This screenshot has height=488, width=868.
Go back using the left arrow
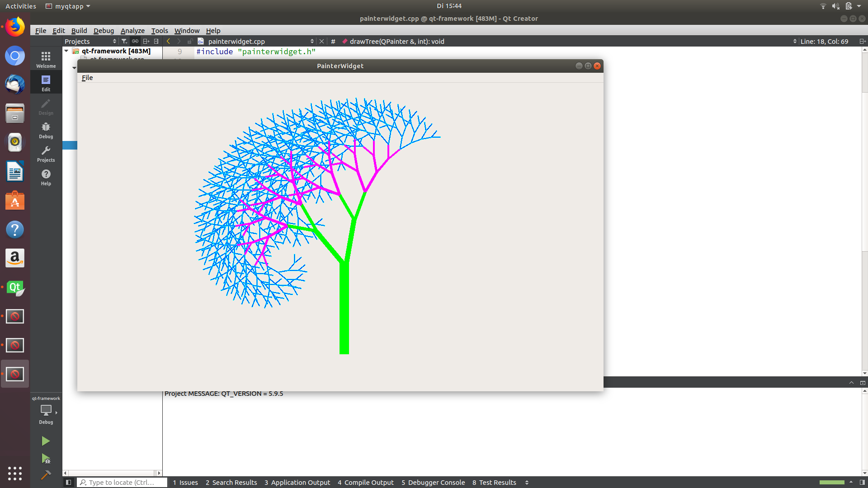(169, 41)
